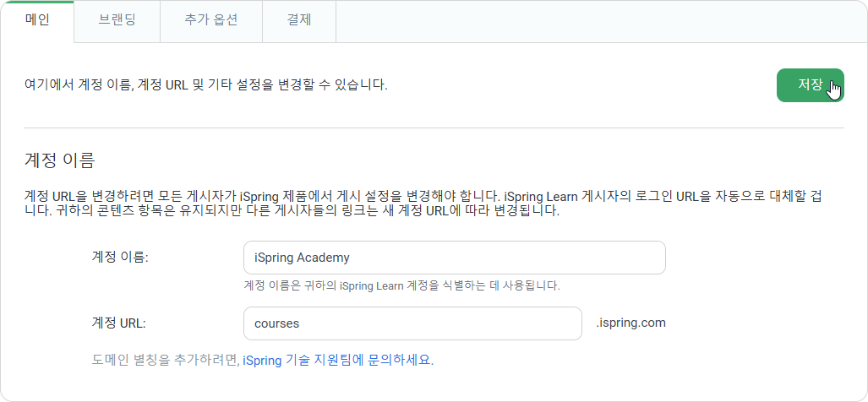
Task: Click the green 저장 button
Action: (810, 85)
